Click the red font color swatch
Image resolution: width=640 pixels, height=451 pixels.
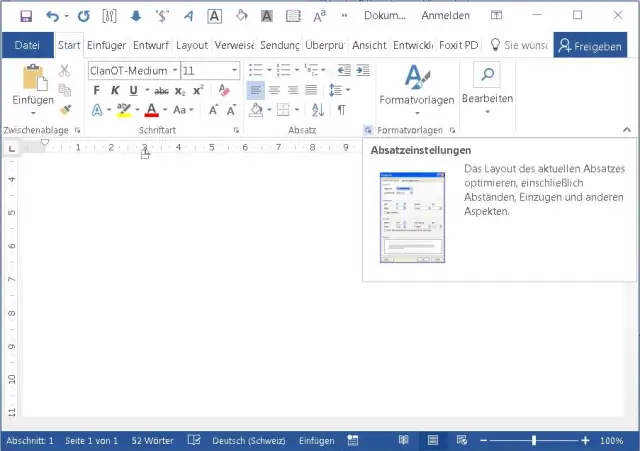pyautogui.click(x=151, y=110)
